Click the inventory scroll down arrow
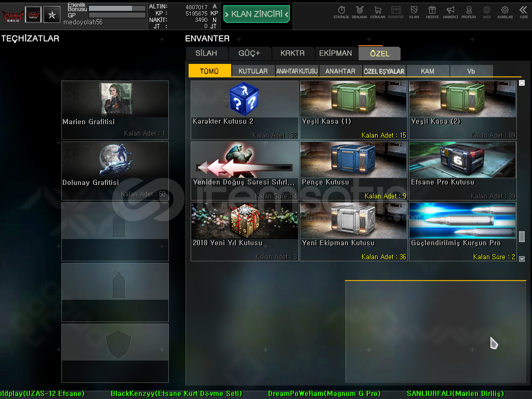532x399 pixels. [x=522, y=259]
